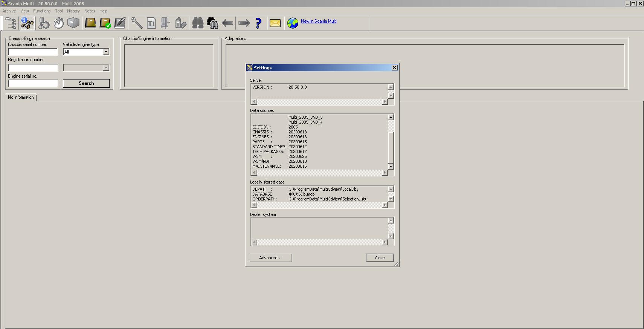The image size is (644, 329).
Task: Click the back arrow navigation icon
Action: pyautogui.click(x=227, y=23)
